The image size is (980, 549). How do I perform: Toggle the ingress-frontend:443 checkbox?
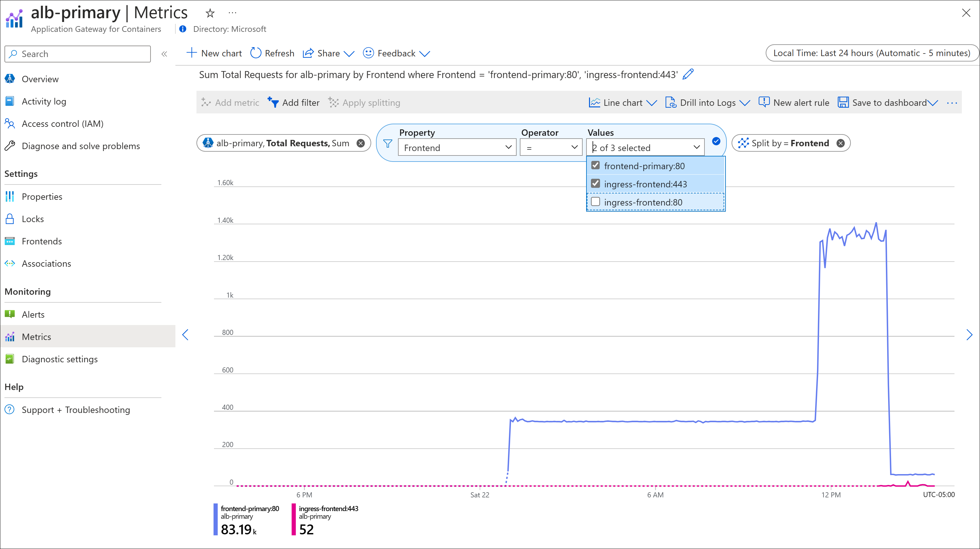pyautogui.click(x=596, y=184)
